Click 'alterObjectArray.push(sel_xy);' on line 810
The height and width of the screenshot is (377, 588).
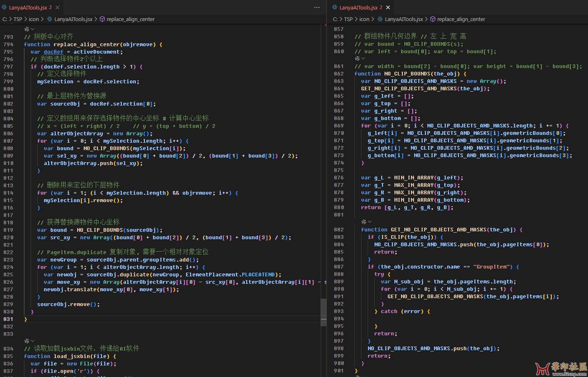tap(93, 163)
